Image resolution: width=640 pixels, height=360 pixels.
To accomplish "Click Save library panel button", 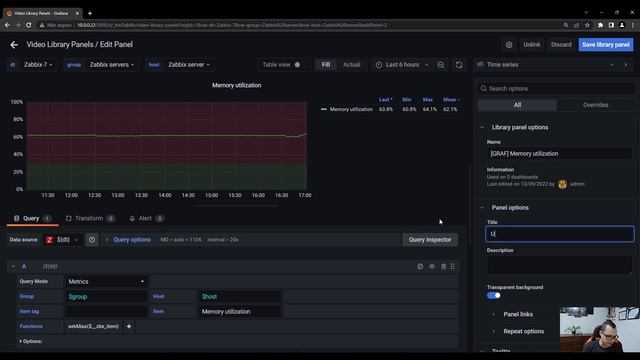I will (606, 45).
